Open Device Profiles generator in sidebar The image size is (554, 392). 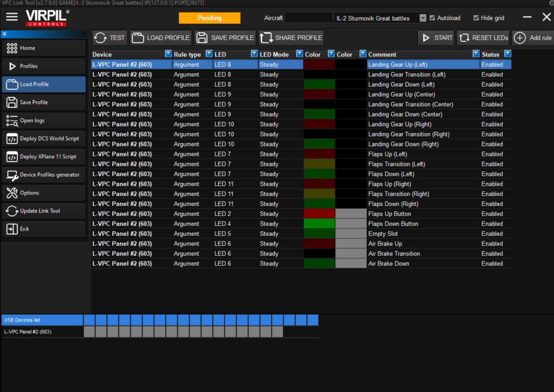coord(43,175)
